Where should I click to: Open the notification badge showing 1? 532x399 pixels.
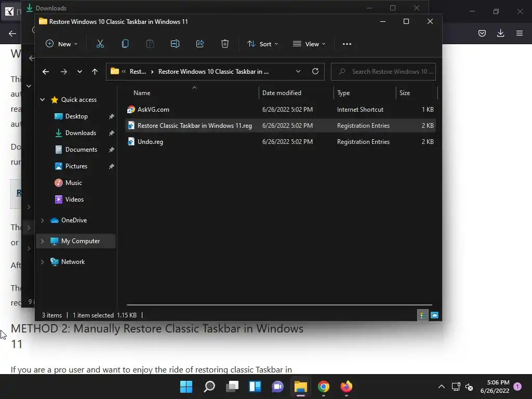(517, 387)
